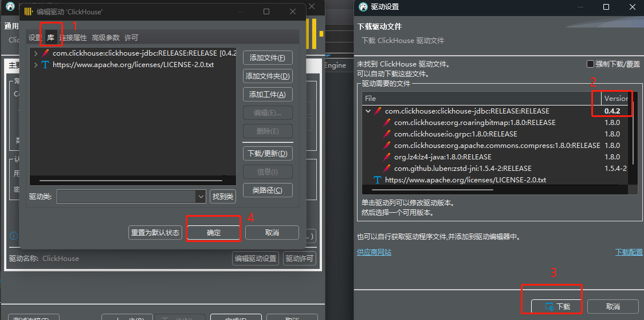The width and height of the screenshot is (644, 320).
Task: Click the DBeaver icon in 驱动设置 title bar
Action: pos(363,6)
